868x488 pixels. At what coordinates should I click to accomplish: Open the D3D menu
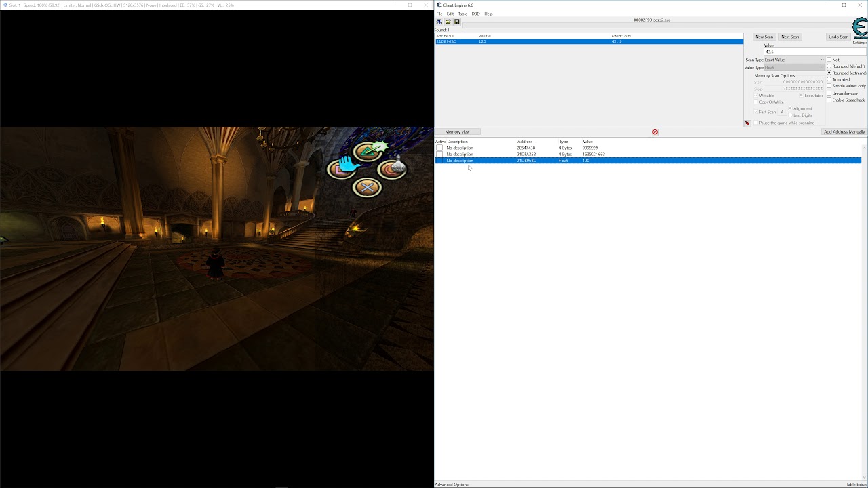click(475, 14)
